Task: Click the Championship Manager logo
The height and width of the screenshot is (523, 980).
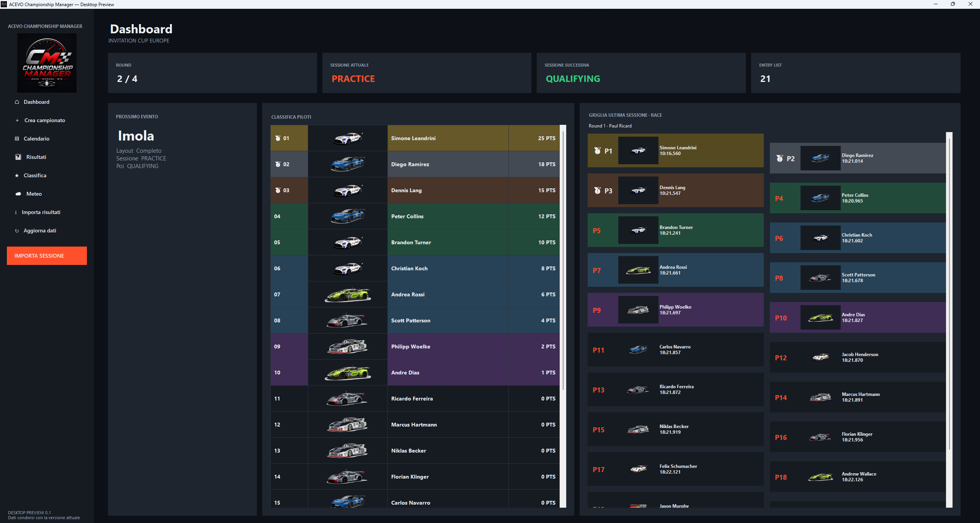Action: pos(47,63)
